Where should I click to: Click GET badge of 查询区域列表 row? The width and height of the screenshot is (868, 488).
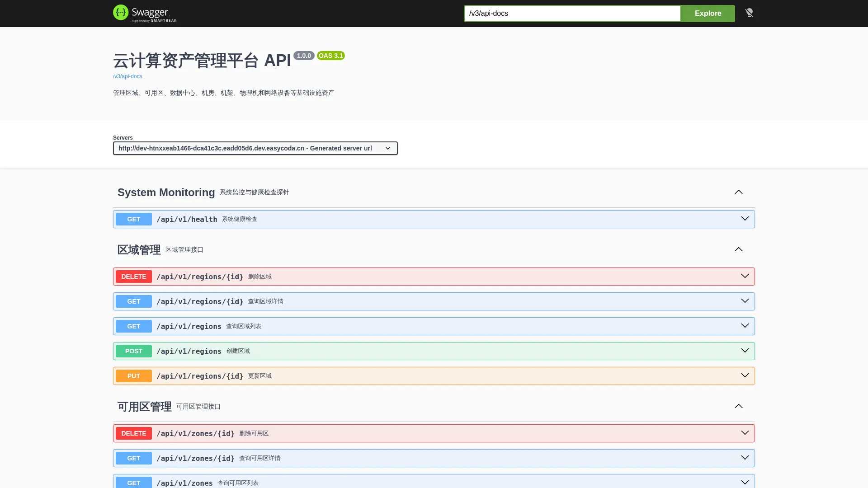point(134,326)
